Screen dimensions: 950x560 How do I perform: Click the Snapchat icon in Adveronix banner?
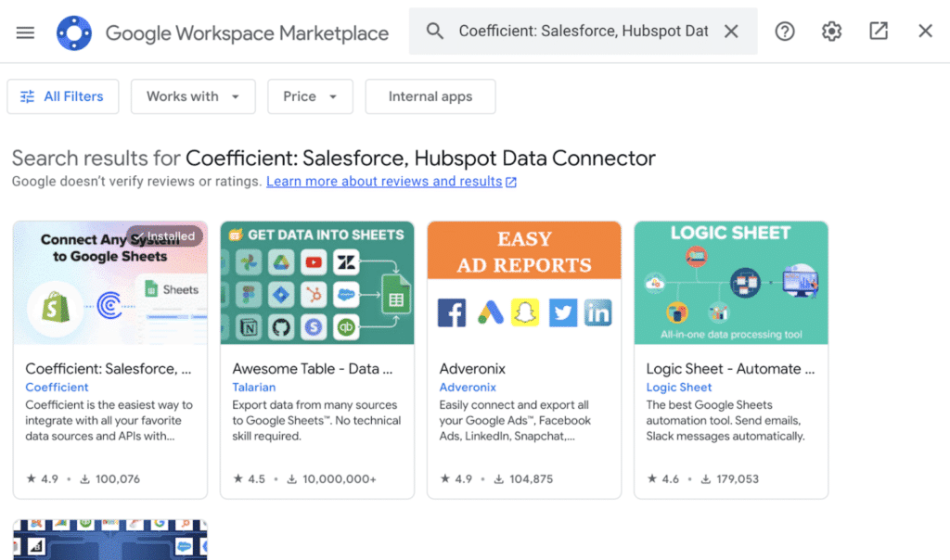[x=525, y=312]
